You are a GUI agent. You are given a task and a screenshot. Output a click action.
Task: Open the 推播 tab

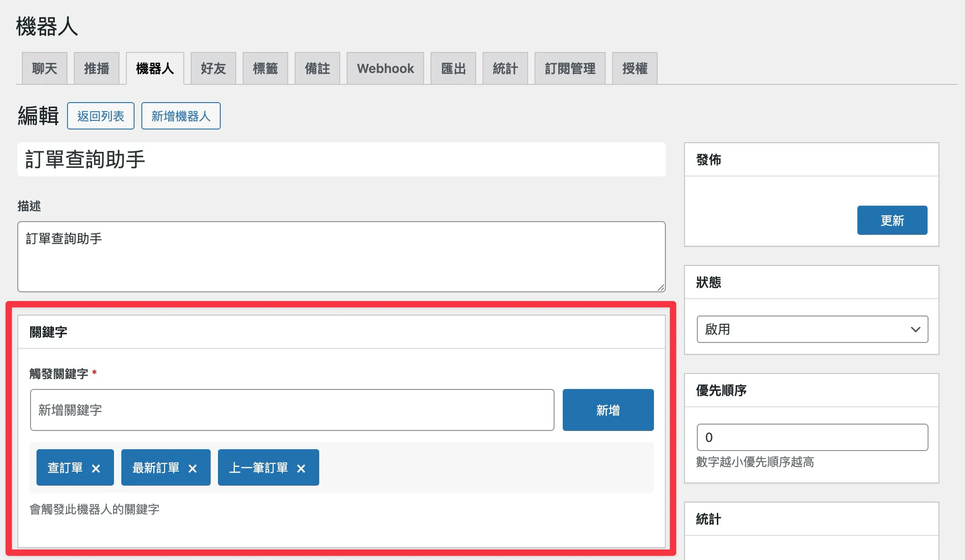(x=96, y=68)
